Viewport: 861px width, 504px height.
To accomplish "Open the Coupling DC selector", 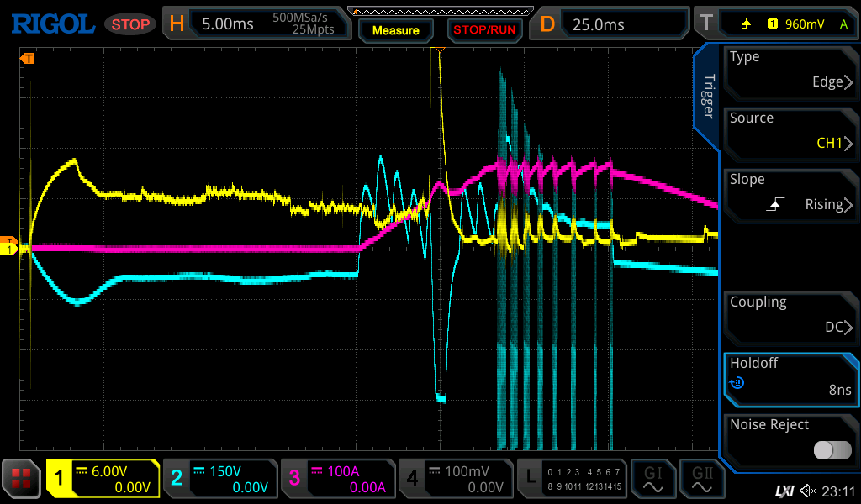I will coord(790,315).
